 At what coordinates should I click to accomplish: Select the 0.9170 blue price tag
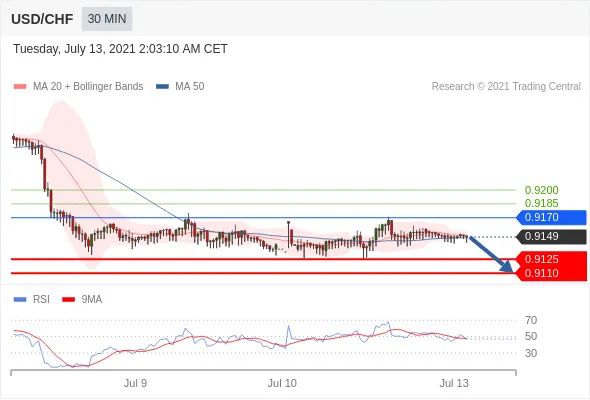tap(551, 217)
